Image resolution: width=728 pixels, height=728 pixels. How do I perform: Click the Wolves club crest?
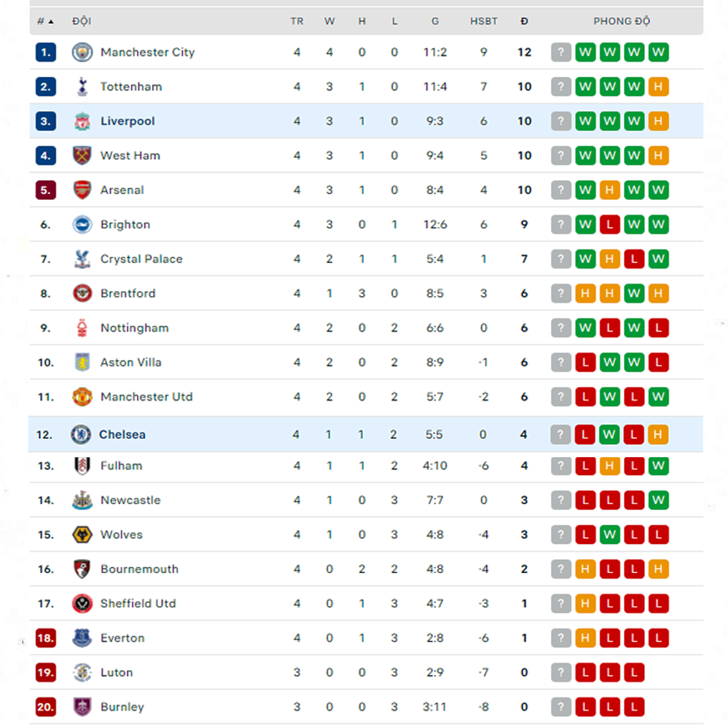[x=82, y=534]
